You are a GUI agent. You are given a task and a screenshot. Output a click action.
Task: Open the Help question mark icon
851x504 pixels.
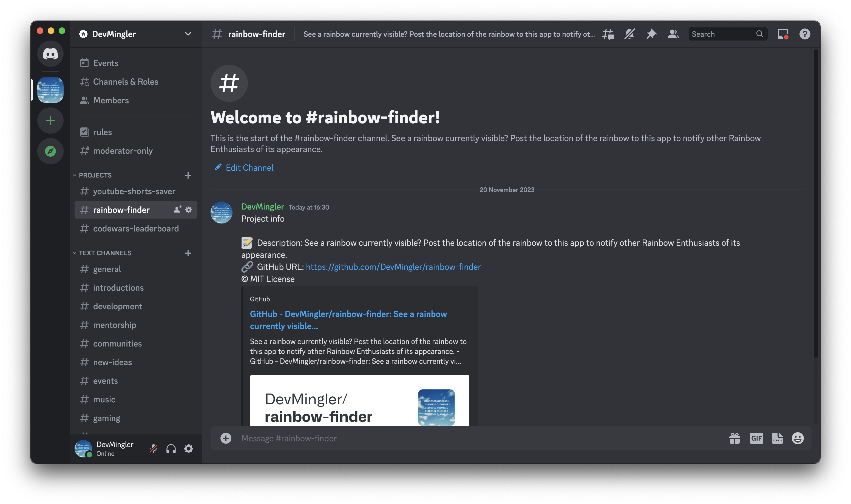[x=805, y=34]
